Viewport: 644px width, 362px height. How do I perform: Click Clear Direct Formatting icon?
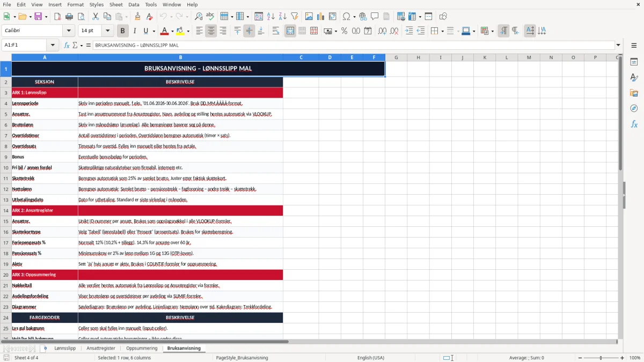coord(149,17)
